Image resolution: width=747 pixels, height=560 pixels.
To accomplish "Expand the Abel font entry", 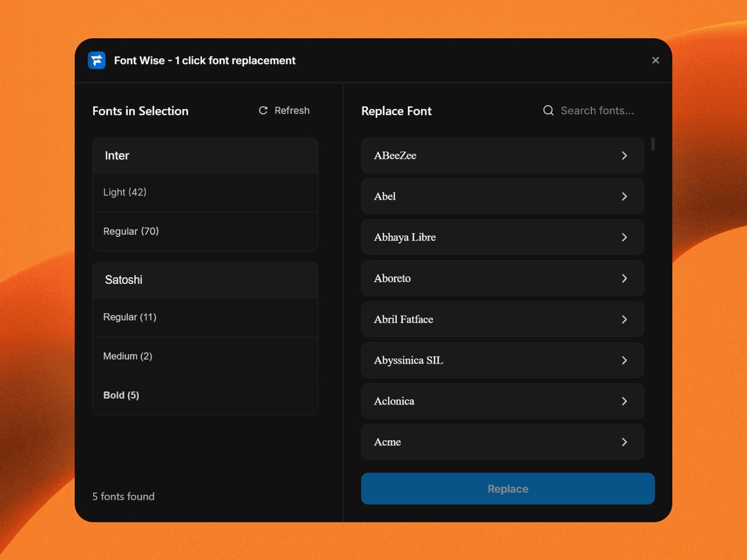I will click(x=625, y=196).
